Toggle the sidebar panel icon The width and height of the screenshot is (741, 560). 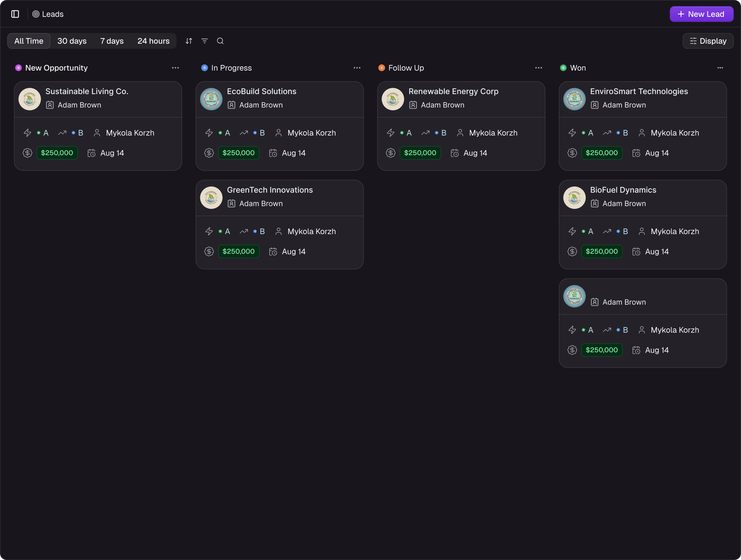15,14
